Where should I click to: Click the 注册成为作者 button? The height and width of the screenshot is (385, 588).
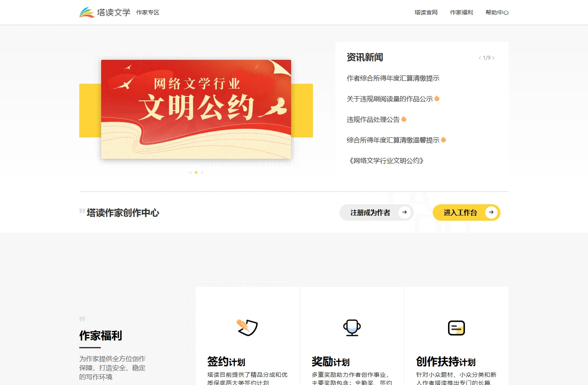376,213
